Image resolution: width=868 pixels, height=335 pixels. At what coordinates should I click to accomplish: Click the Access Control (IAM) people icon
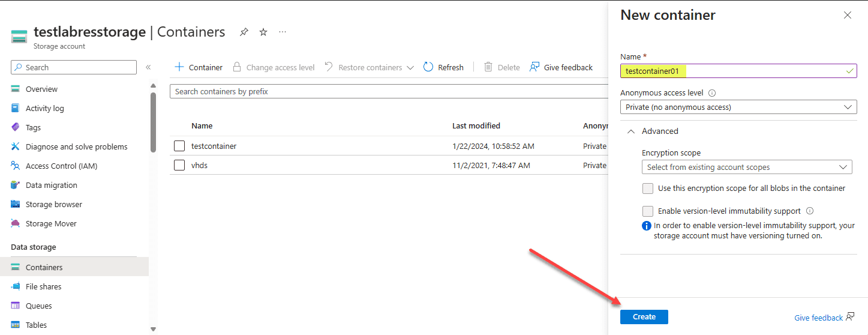click(x=16, y=166)
